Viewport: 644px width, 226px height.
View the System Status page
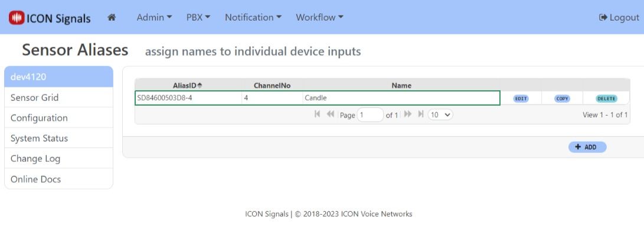[x=58, y=138]
